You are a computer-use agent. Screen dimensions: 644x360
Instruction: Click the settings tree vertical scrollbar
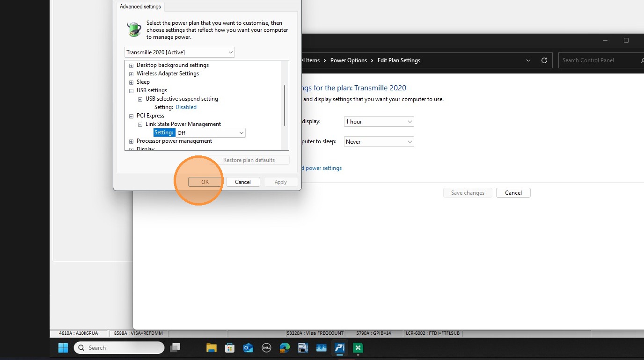coord(285,105)
